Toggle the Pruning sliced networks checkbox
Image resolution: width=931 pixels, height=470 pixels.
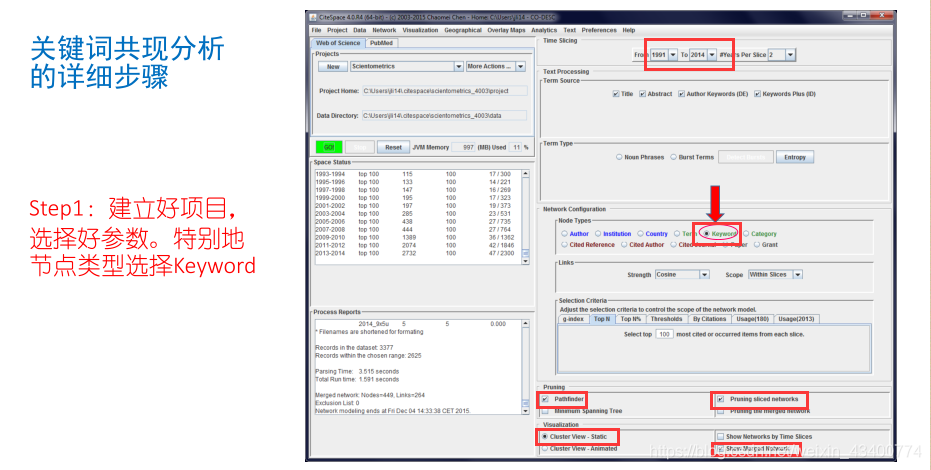[721, 399]
